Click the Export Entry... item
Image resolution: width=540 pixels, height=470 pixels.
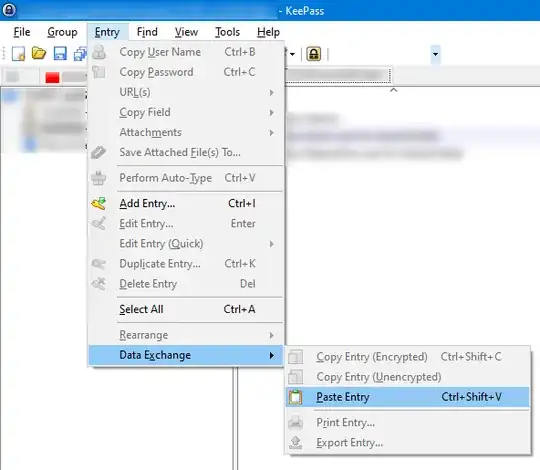[408, 442]
